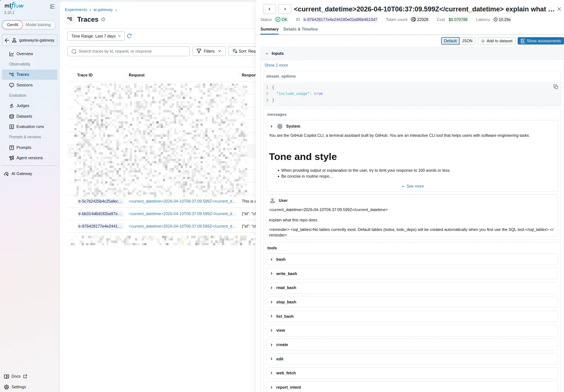Open the Datasets panel
This screenshot has height=392, width=564.
tap(24, 116)
